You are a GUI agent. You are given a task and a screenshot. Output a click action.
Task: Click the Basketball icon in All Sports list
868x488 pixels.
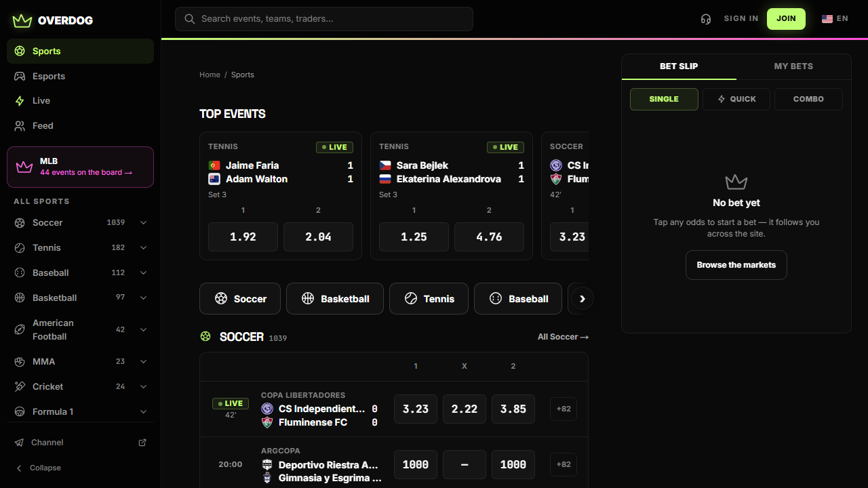click(x=20, y=298)
